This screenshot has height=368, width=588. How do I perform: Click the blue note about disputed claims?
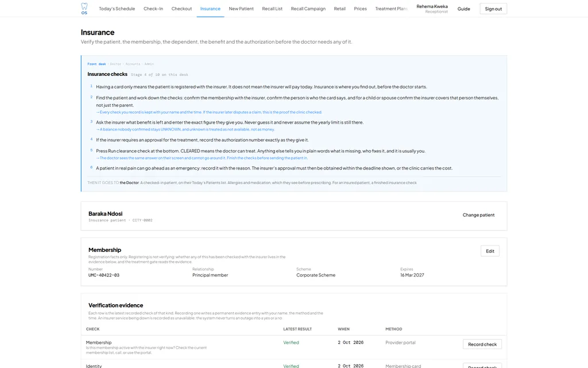pos(209,112)
